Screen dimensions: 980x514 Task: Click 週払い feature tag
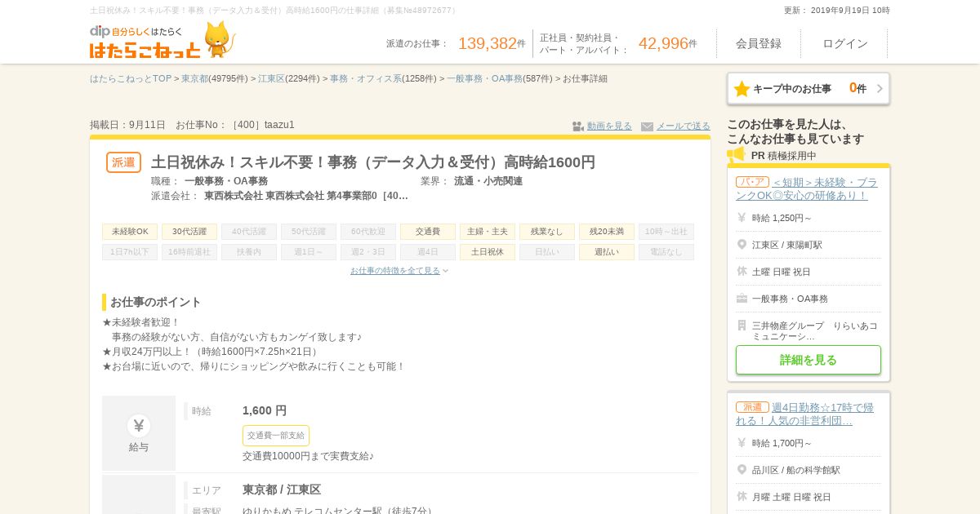607,252
